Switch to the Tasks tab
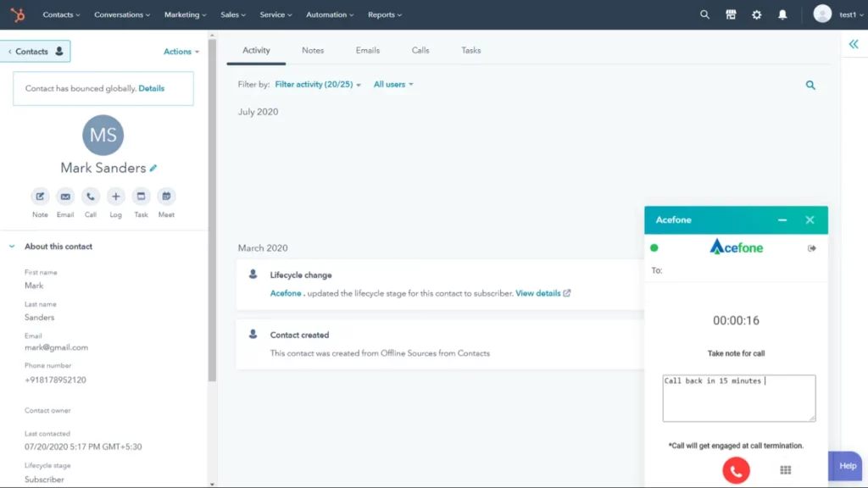Screen dimensions: 868x488 point(471,50)
